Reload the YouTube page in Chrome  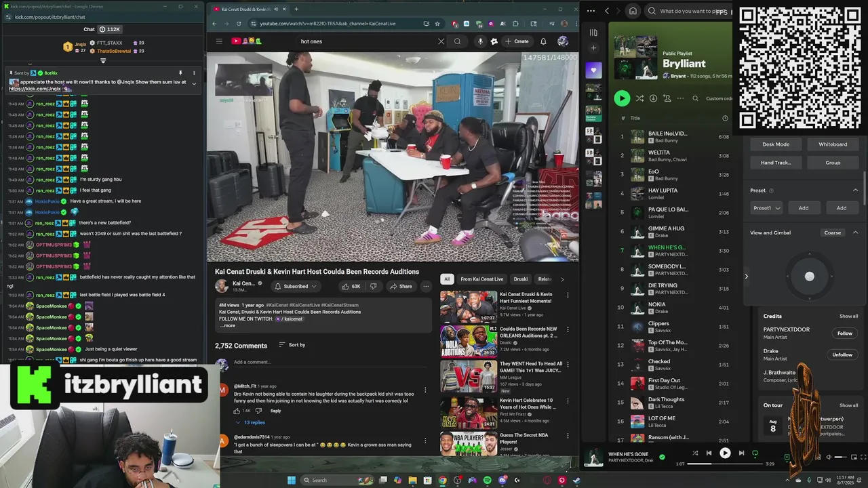239,24
